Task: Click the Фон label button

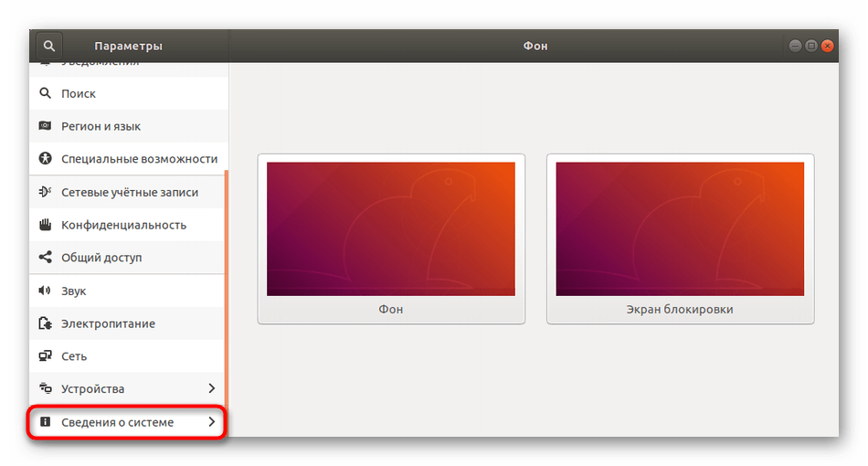Action: pyautogui.click(x=390, y=309)
